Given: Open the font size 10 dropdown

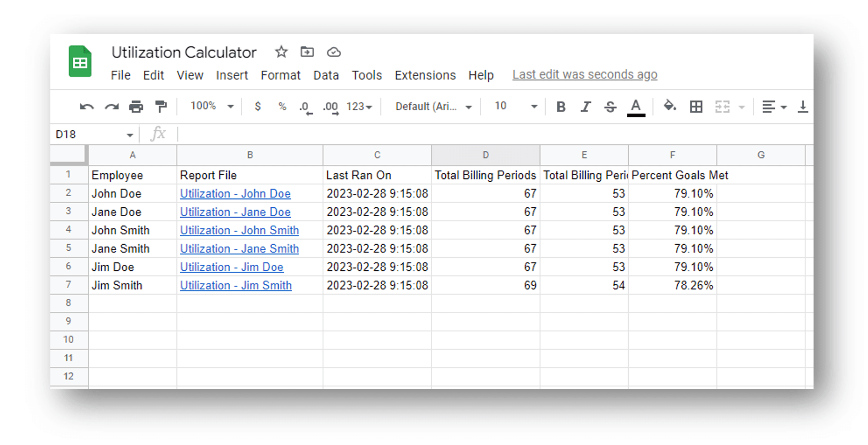Looking at the screenshot, I should [516, 106].
